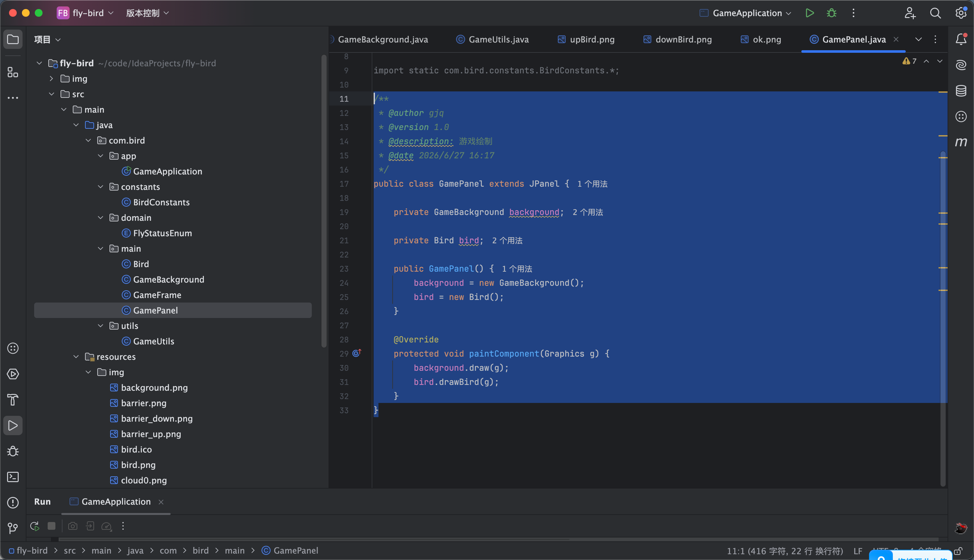Collapse the constants package
The width and height of the screenshot is (974, 560).
point(101,187)
